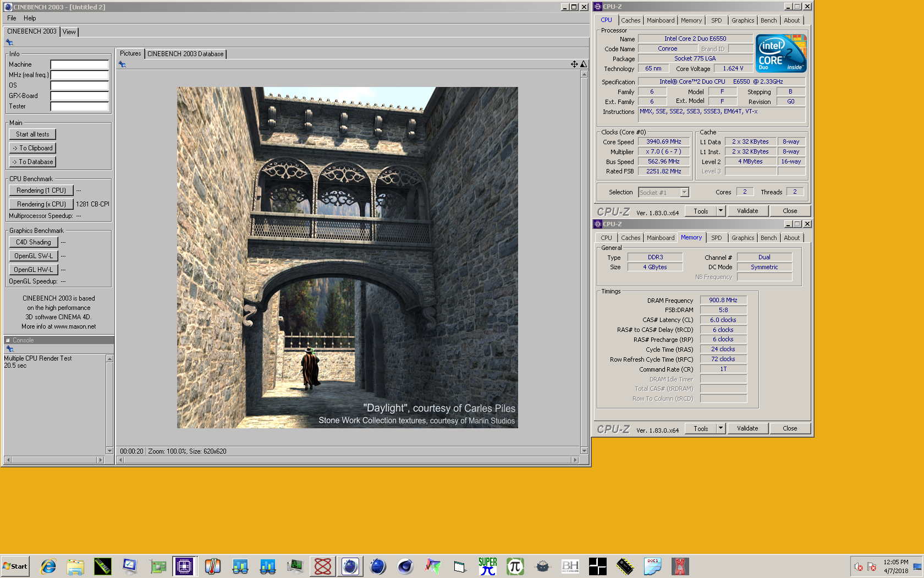Click the Start all tests button

(32, 134)
